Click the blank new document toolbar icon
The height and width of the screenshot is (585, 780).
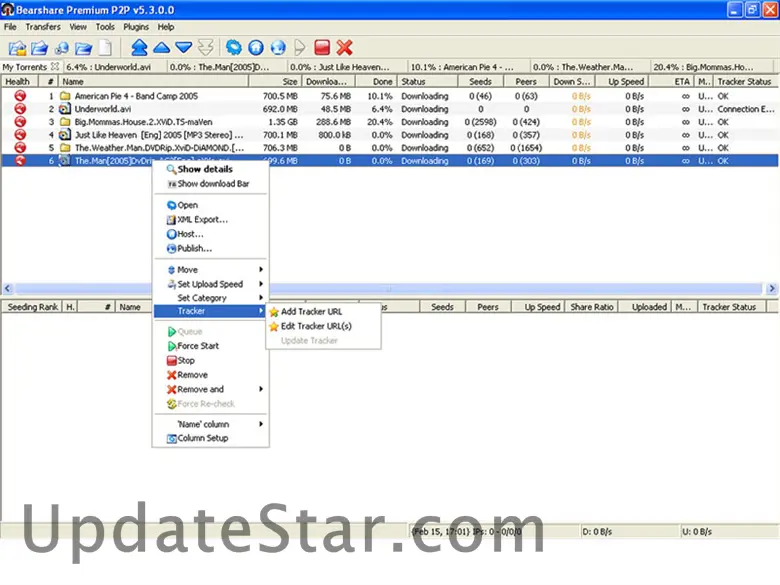pyautogui.click(x=105, y=48)
